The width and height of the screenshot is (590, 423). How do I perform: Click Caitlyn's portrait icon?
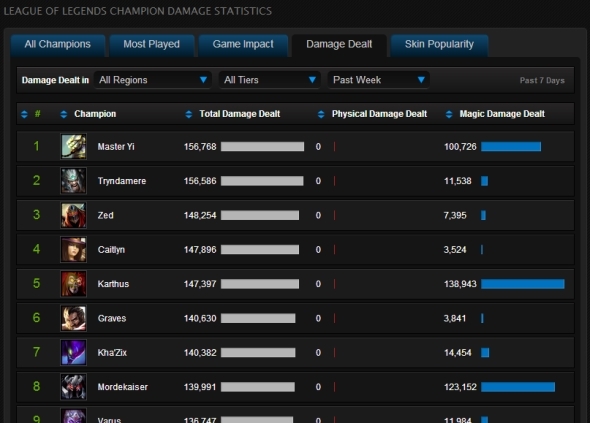click(x=73, y=250)
